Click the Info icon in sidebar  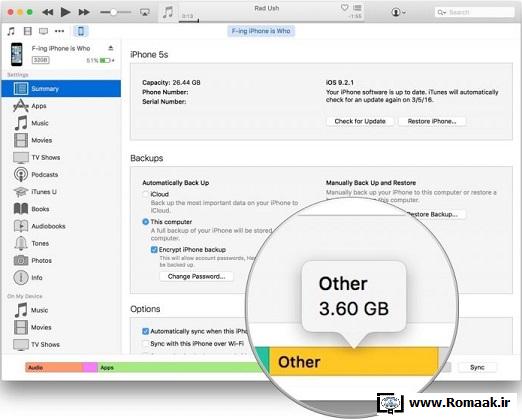21,277
